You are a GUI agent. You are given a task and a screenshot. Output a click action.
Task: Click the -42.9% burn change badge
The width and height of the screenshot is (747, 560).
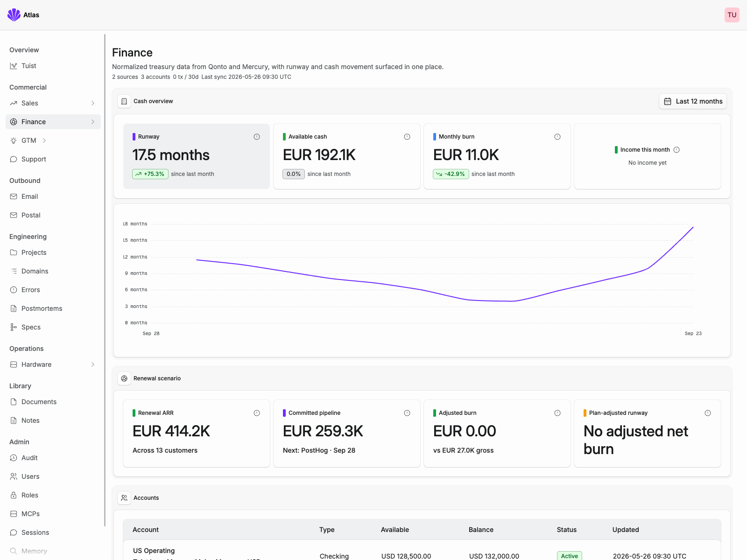(x=451, y=174)
